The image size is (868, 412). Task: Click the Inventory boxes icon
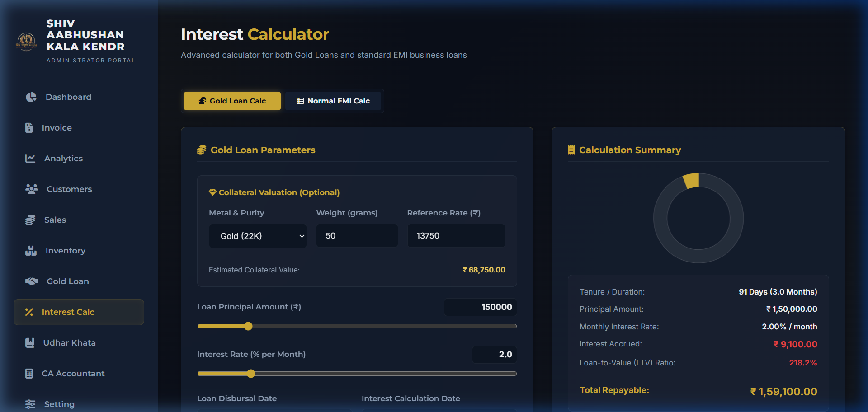coord(31,251)
